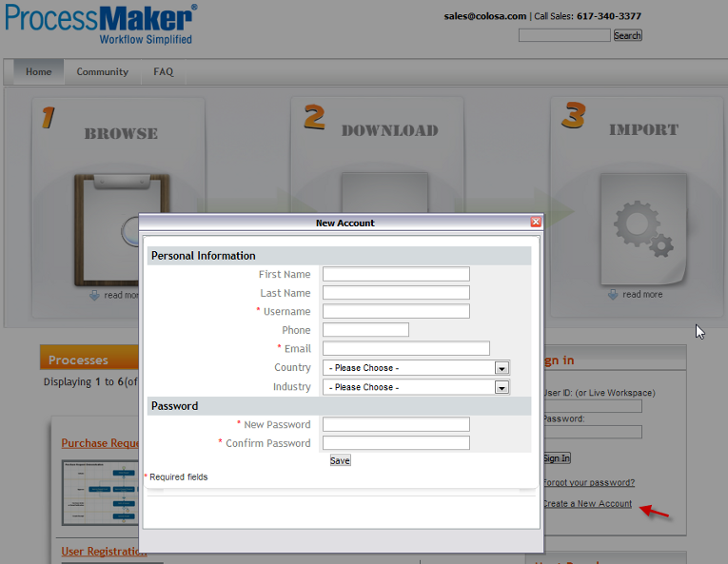
Task: Focus the First Name field
Action: click(396, 274)
